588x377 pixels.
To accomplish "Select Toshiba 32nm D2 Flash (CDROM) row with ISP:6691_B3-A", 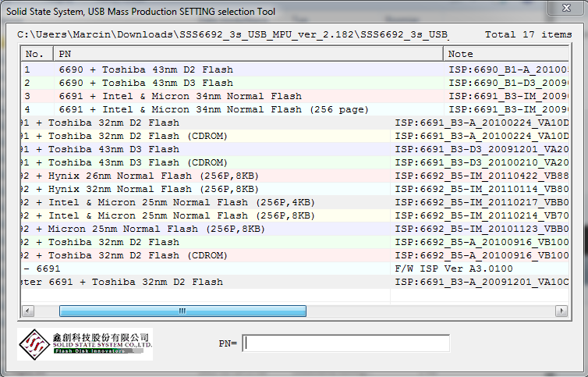I will point(295,136).
